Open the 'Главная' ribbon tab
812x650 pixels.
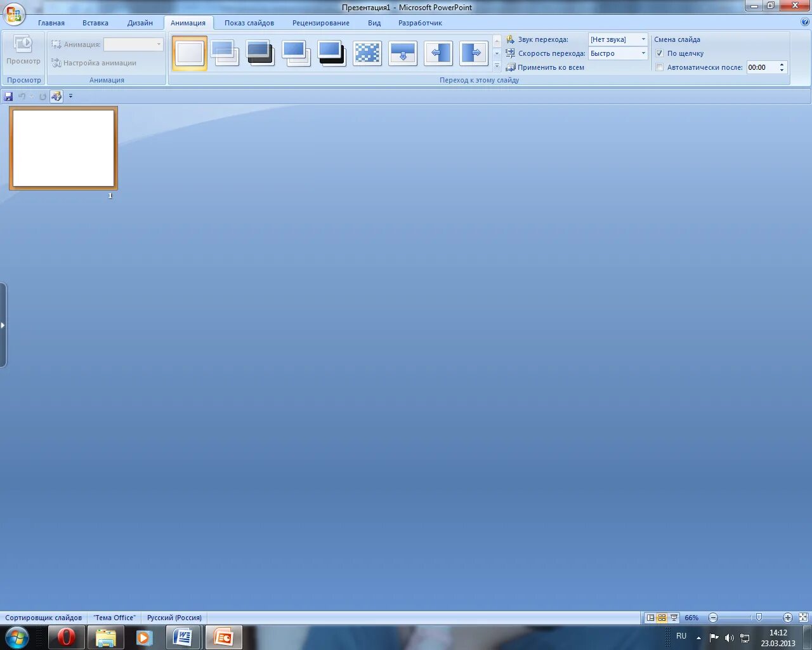point(51,23)
